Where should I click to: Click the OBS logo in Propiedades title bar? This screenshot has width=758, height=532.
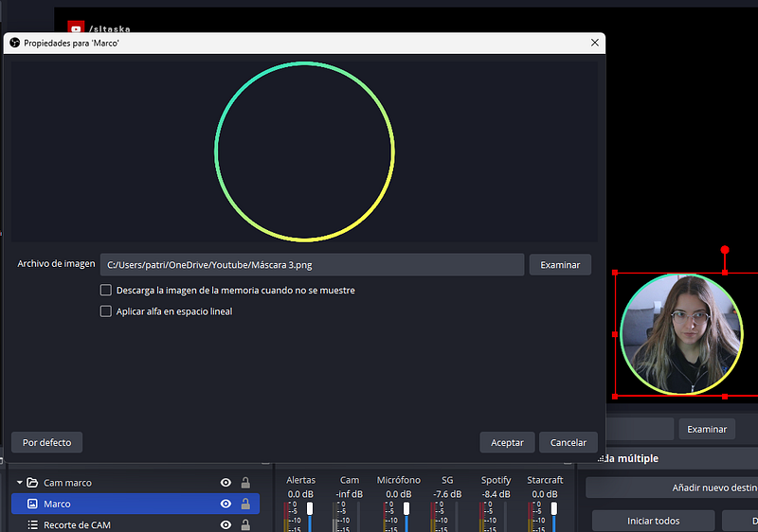click(x=15, y=43)
